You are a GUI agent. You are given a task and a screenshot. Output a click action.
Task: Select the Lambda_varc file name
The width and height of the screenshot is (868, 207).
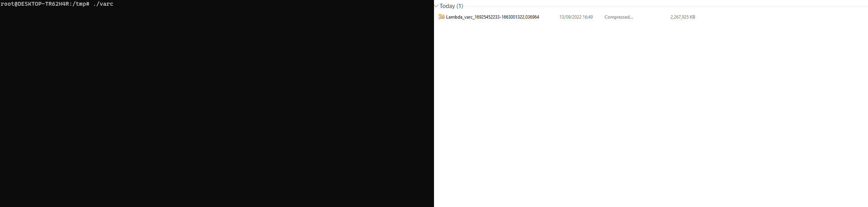coord(492,17)
